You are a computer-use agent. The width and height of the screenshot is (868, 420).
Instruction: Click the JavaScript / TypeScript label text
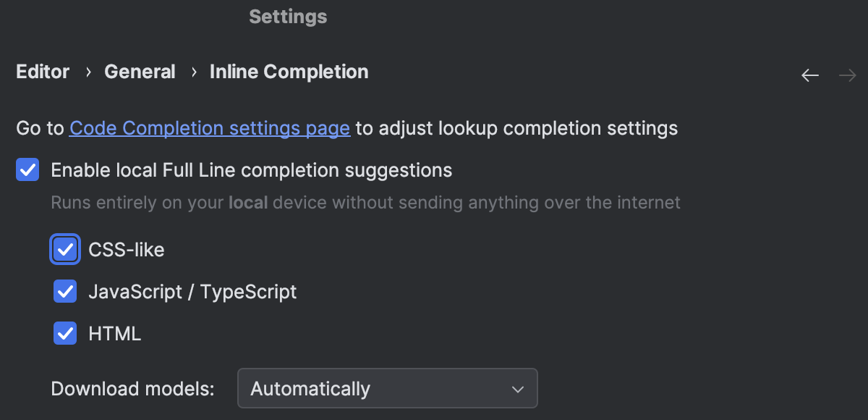(x=192, y=291)
